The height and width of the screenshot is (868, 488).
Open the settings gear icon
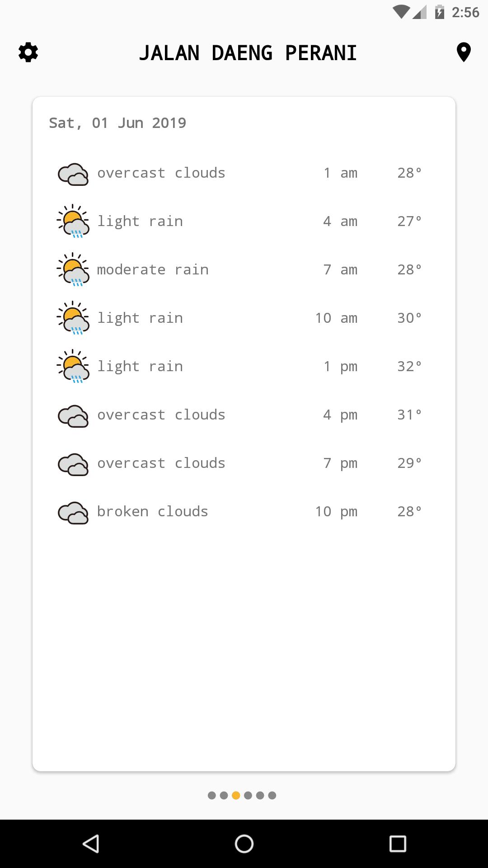coord(28,52)
